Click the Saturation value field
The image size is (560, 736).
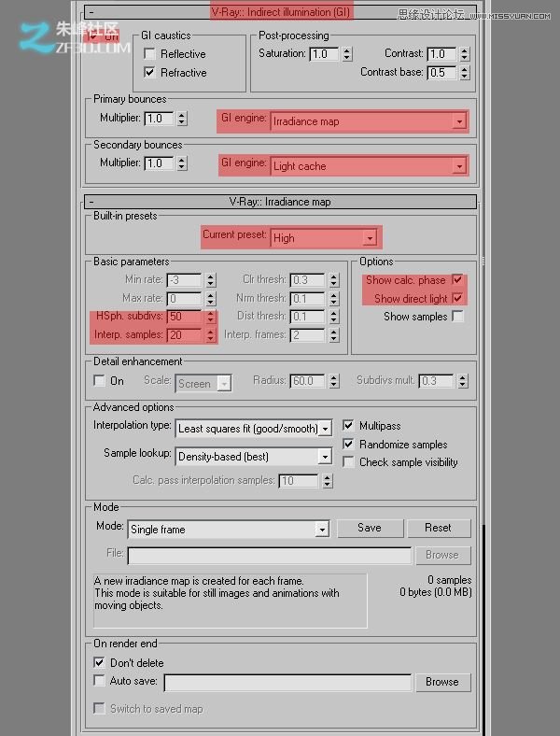click(324, 54)
